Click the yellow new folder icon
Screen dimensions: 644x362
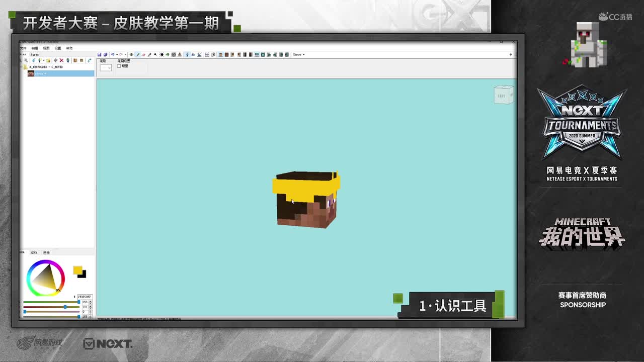48,60
